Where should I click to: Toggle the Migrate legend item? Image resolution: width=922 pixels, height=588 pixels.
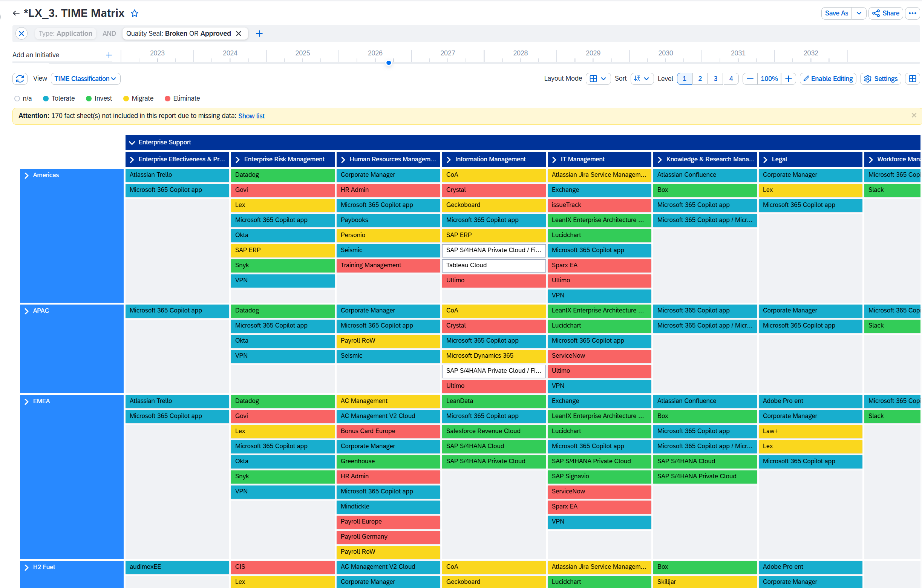click(x=138, y=98)
